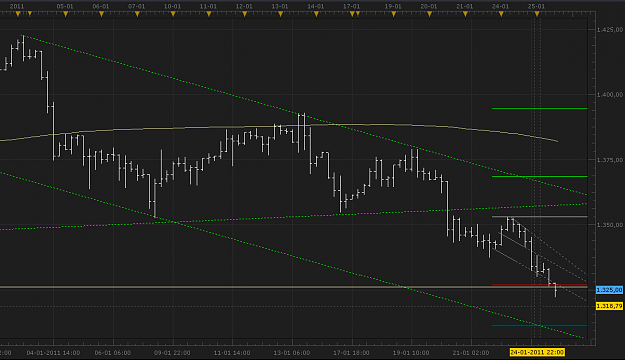Pick the orange triangle below 25-01
Image resolution: width=625 pixels, height=360 pixels.
[537, 14]
